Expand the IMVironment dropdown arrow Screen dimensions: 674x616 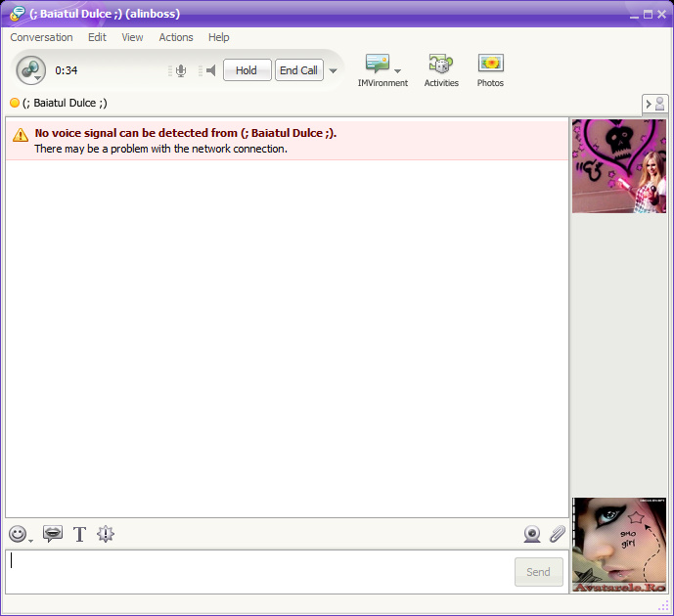pos(397,70)
